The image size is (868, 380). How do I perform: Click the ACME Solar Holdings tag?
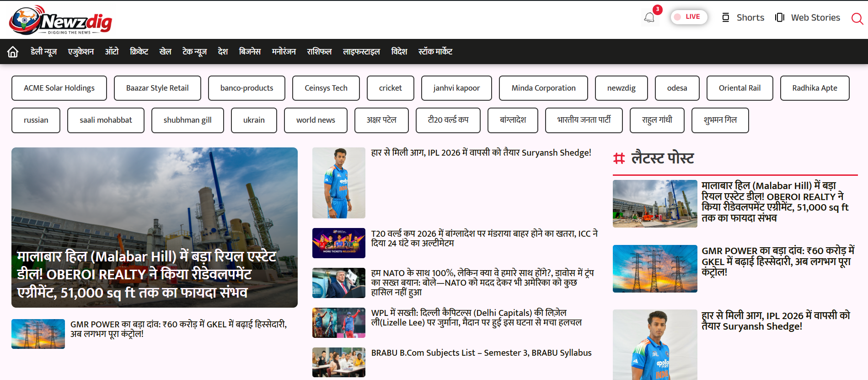coord(59,88)
